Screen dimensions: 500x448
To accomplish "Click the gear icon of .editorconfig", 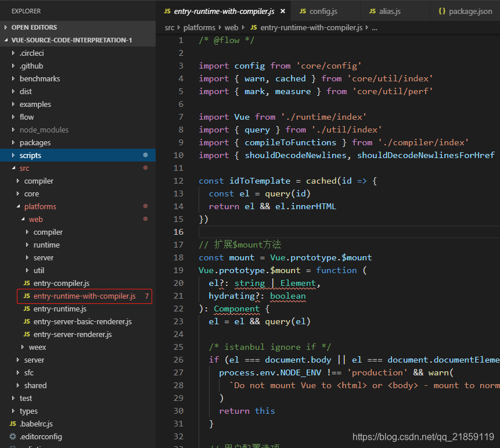I will pyautogui.click(x=13, y=436).
